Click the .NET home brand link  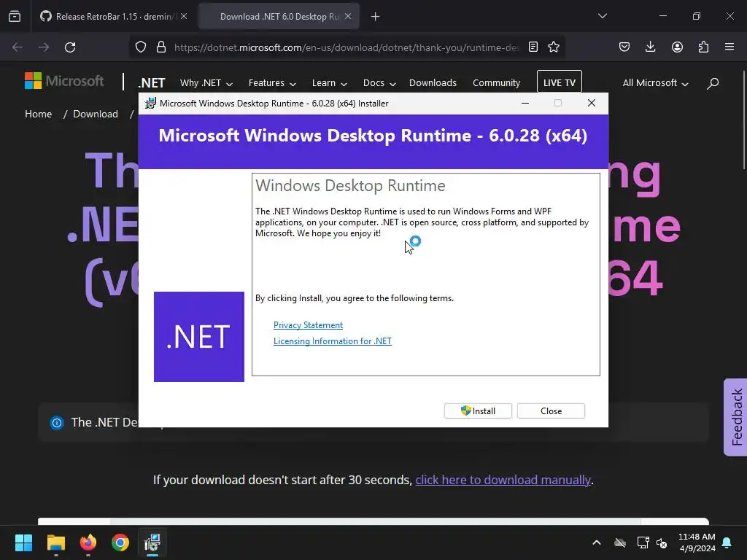tap(152, 83)
